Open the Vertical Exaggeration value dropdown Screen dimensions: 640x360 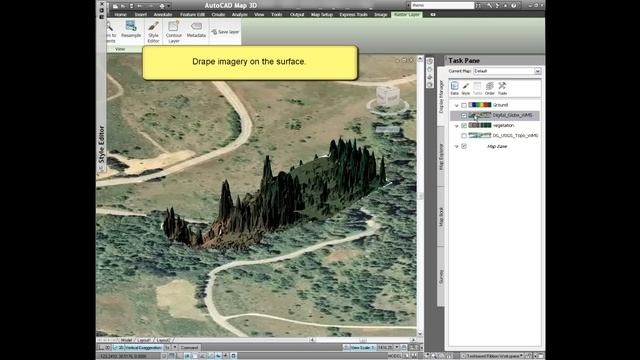point(175,348)
